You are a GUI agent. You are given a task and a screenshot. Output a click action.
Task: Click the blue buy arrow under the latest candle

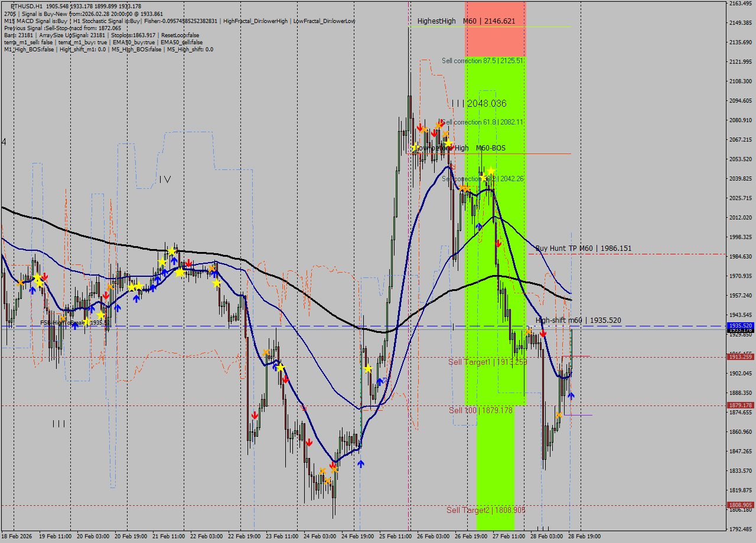tap(571, 395)
